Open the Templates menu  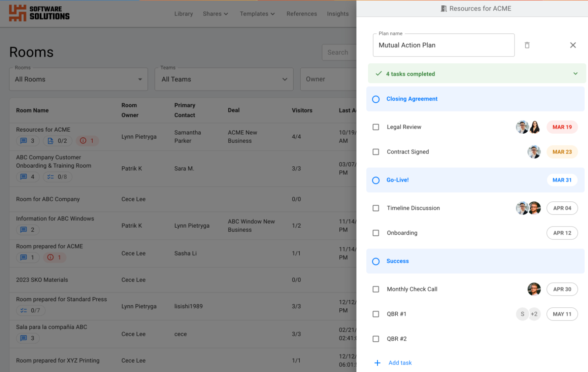click(257, 13)
